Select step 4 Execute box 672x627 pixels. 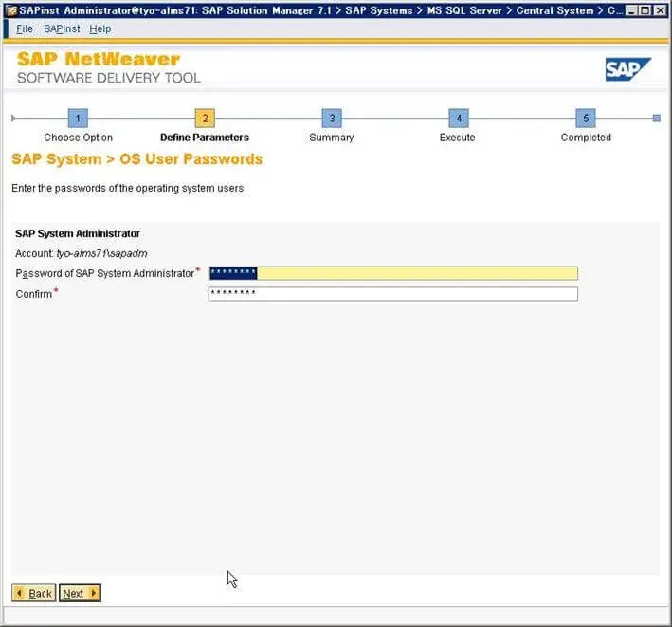[459, 118]
